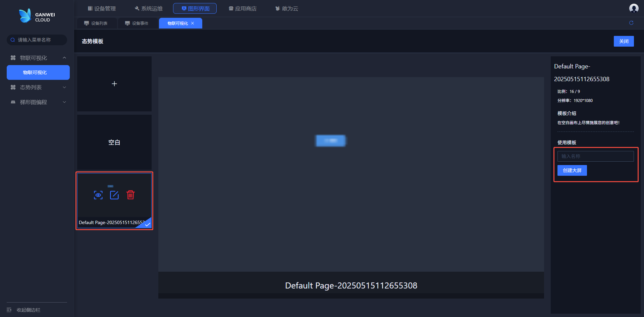Open the 设备管理 top menu
The height and width of the screenshot is (317, 644).
click(x=102, y=8)
